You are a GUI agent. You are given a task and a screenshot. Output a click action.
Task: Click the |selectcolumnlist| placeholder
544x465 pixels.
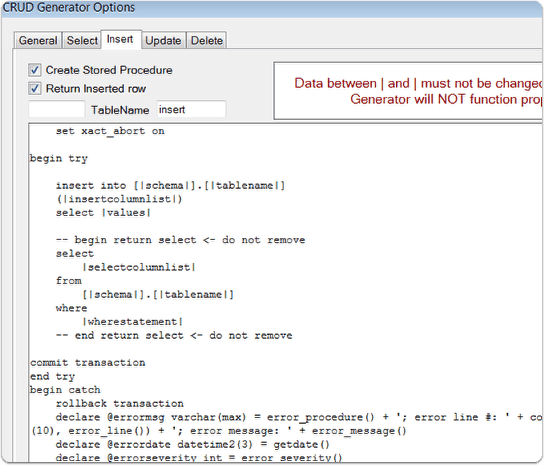[x=139, y=267]
